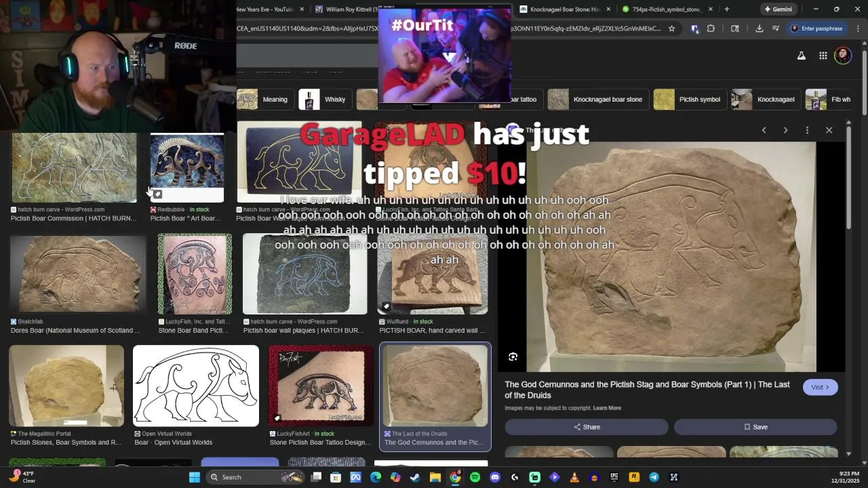Open Windows Start menu
Image resolution: width=868 pixels, height=488 pixels.
[x=195, y=477]
